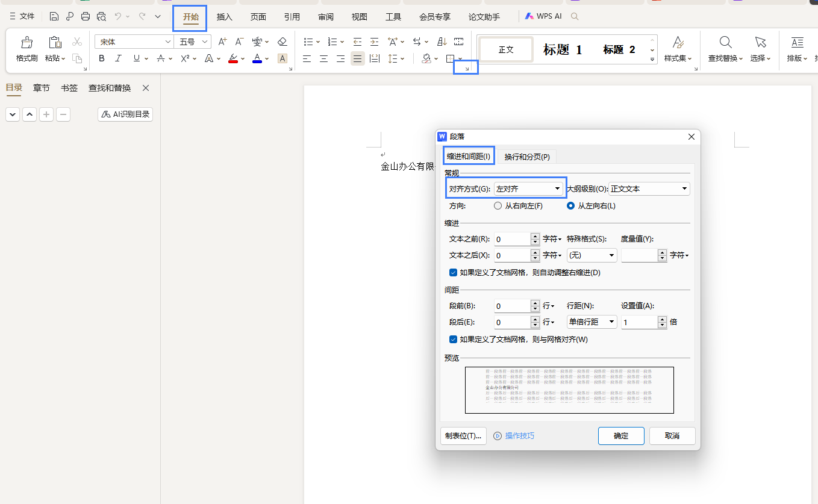The height and width of the screenshot is (504, 818).
Task: Click the Print icon in quick access bar
Action: point(86,16)
